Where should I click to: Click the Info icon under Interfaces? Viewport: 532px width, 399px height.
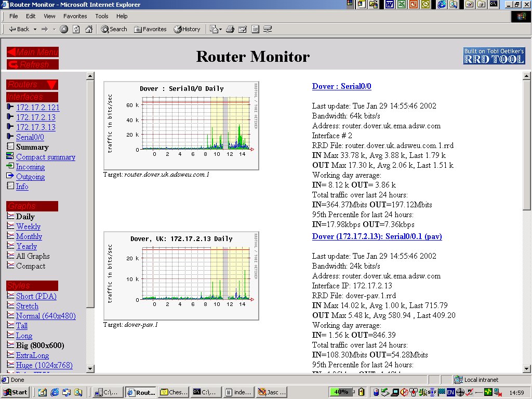pos(9,187)
